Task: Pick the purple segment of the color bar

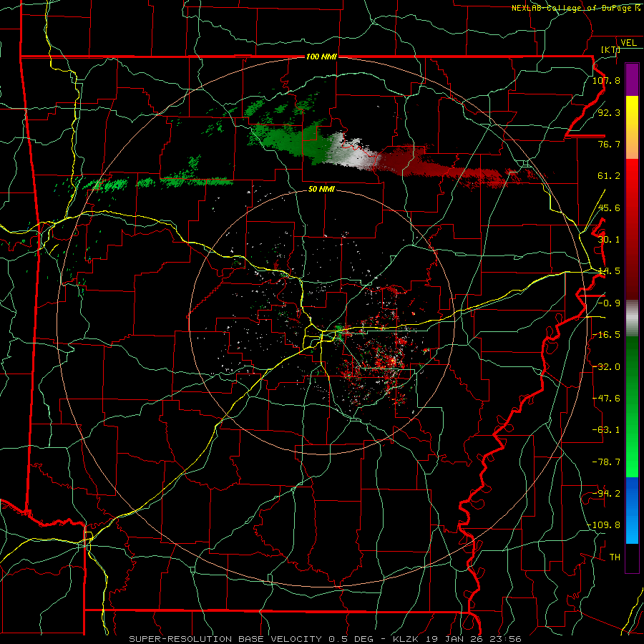Action: coord(632,79)
